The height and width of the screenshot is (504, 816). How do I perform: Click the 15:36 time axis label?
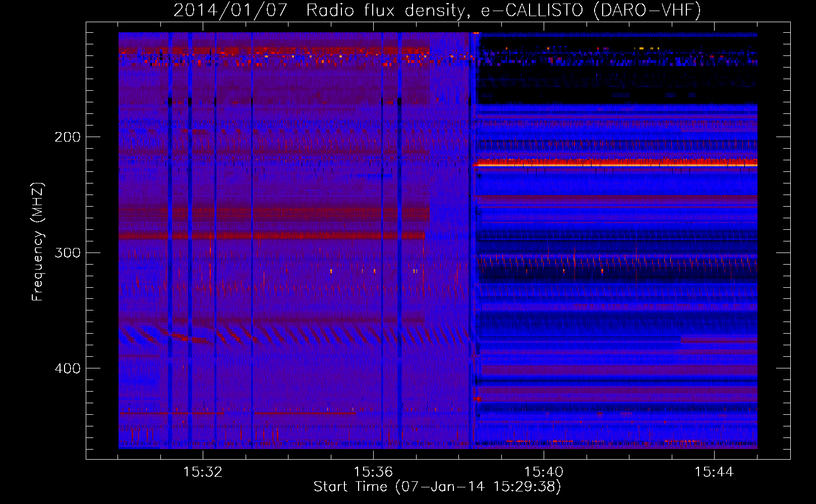[x=373, y=472]
